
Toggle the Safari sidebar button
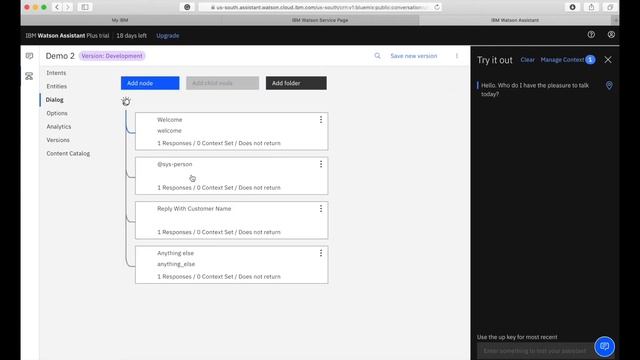(x=85, y=7)
